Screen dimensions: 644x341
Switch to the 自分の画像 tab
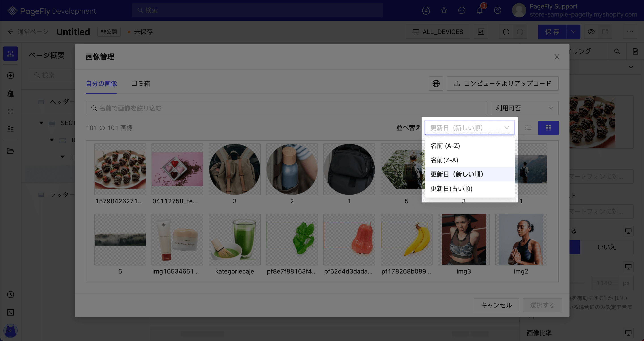(101, 84)
